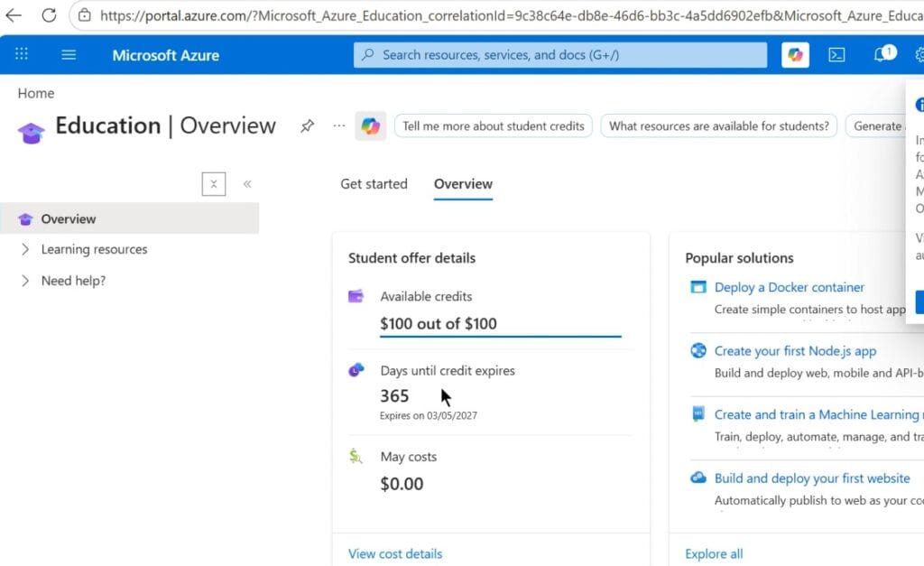Open 'Create your first Node.js app' link

pos(795,351)
